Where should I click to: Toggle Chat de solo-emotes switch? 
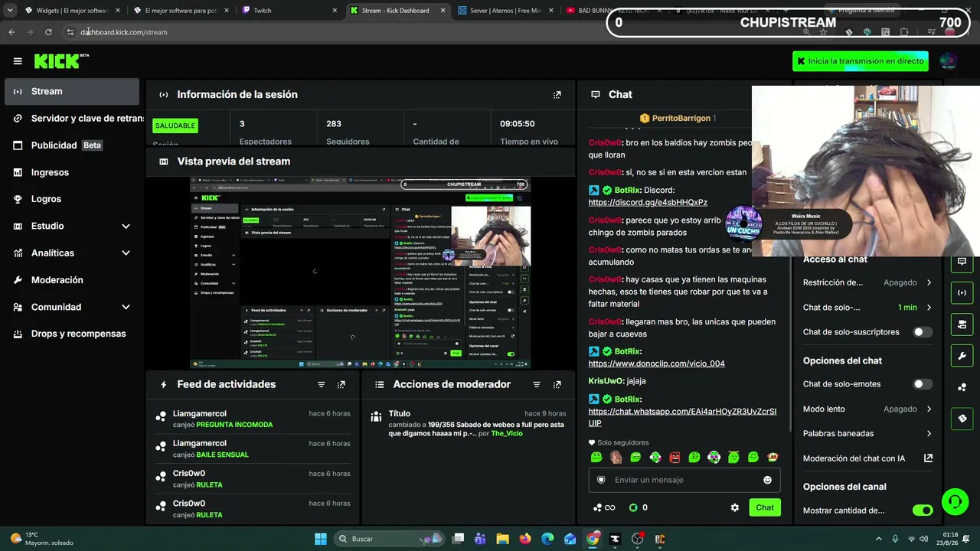[923, 384]
